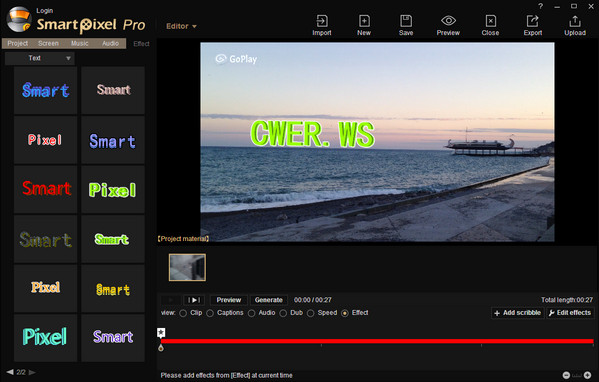Viewport: 599px width, 382px height.
Task: Switch to the Project tab
Action: [18, 44]
